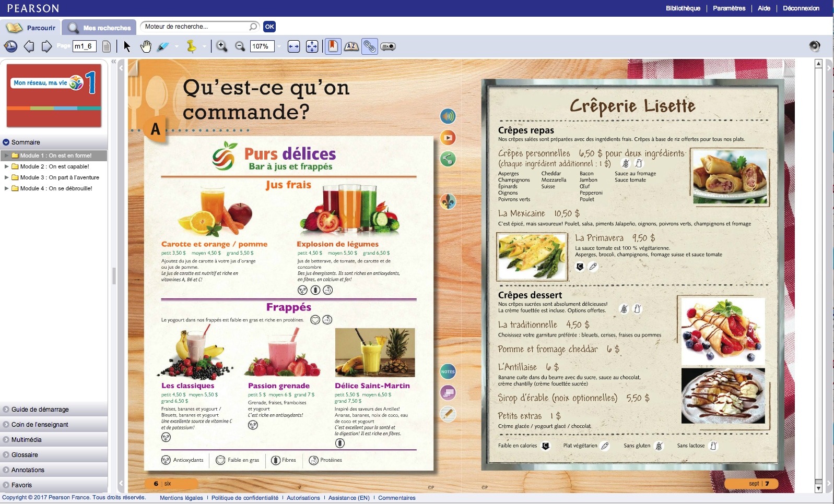Open the Mentions légales link
Screen dimensions: 834x504
pos(181,498)
